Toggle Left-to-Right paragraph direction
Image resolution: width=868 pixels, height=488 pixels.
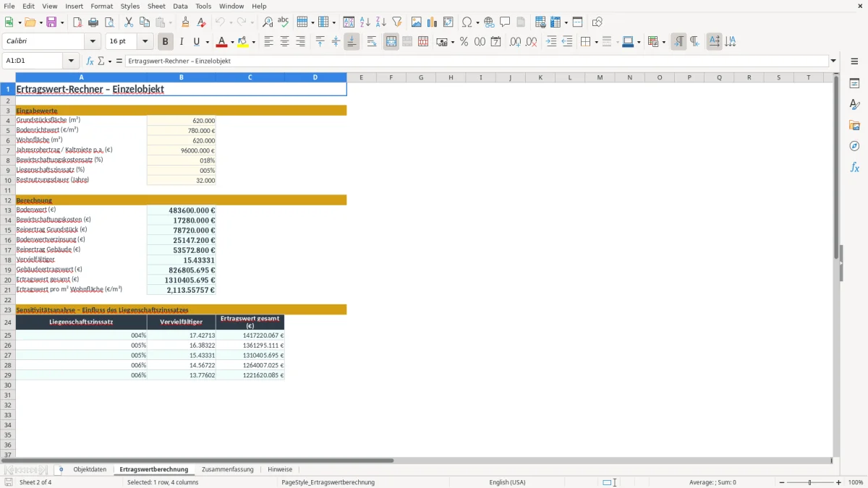tap(678, 42)
